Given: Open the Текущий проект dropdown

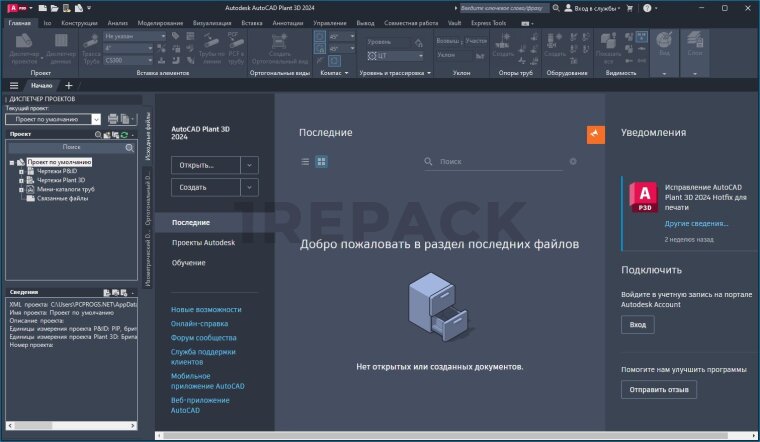Looking at the screenshot, I should [x=96, y=119].
